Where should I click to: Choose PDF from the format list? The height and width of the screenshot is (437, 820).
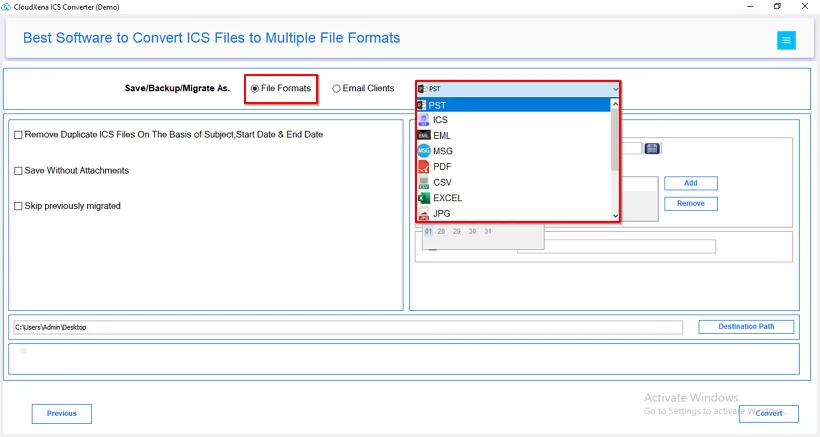tap(514, 167)
